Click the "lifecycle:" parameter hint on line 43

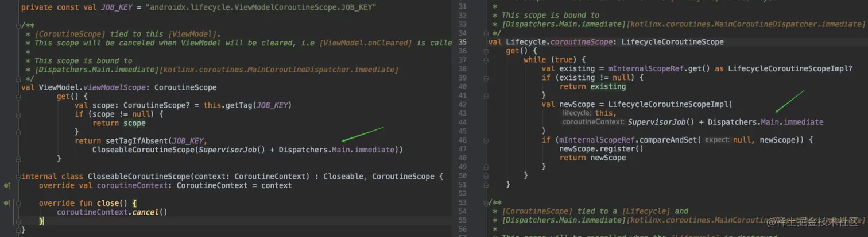(x=577, y=113)
